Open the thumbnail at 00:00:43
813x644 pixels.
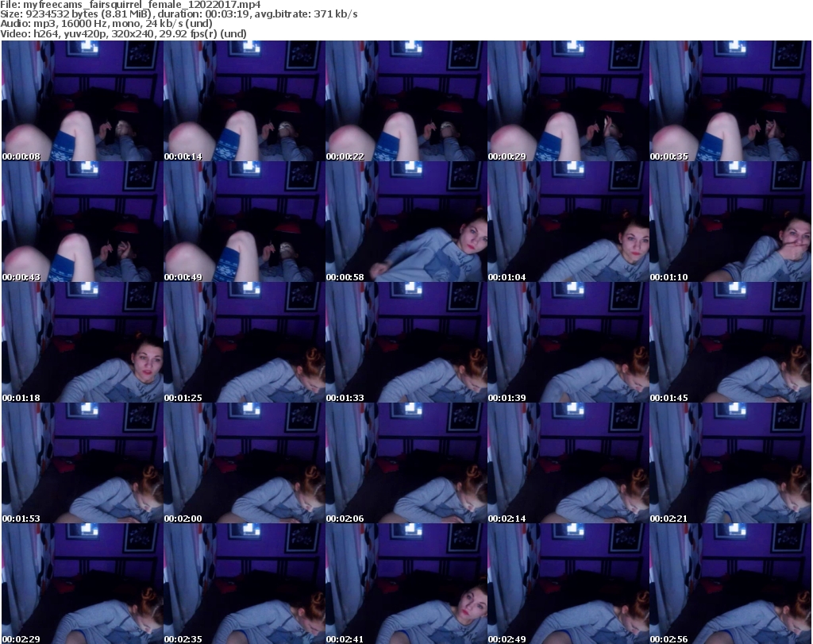coord(83,222)
